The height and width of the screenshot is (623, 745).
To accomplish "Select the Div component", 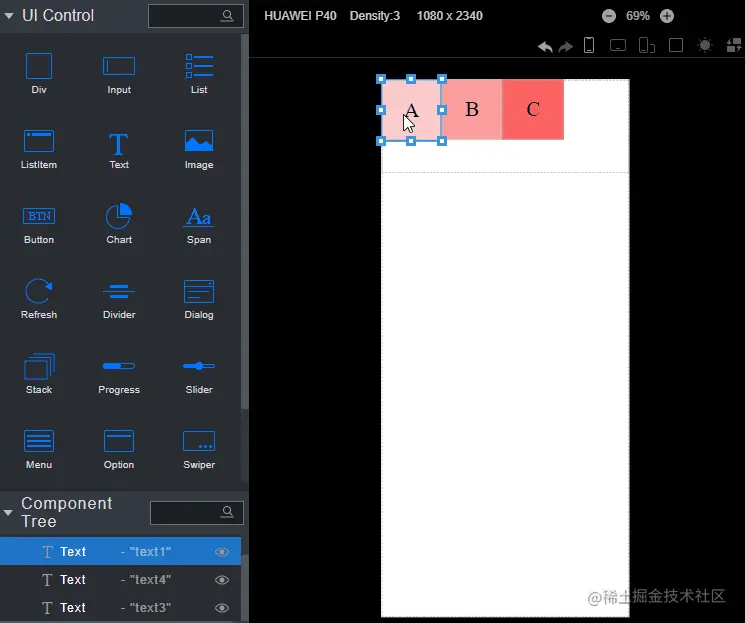I will [38, 74].
